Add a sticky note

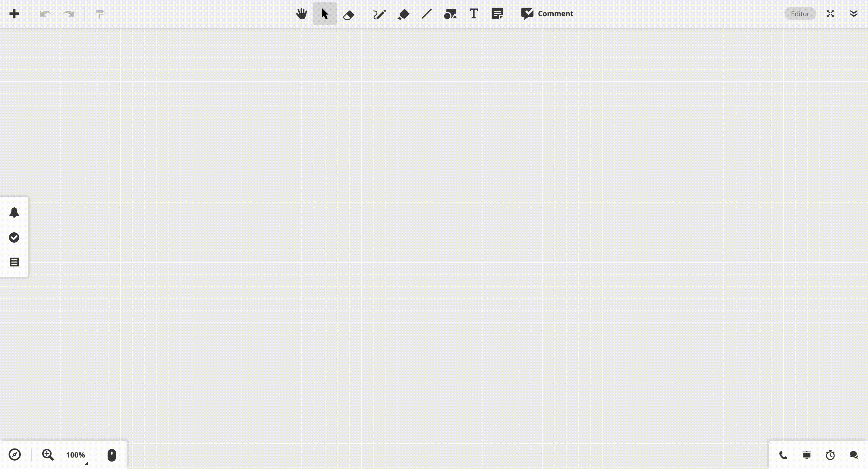497,14
